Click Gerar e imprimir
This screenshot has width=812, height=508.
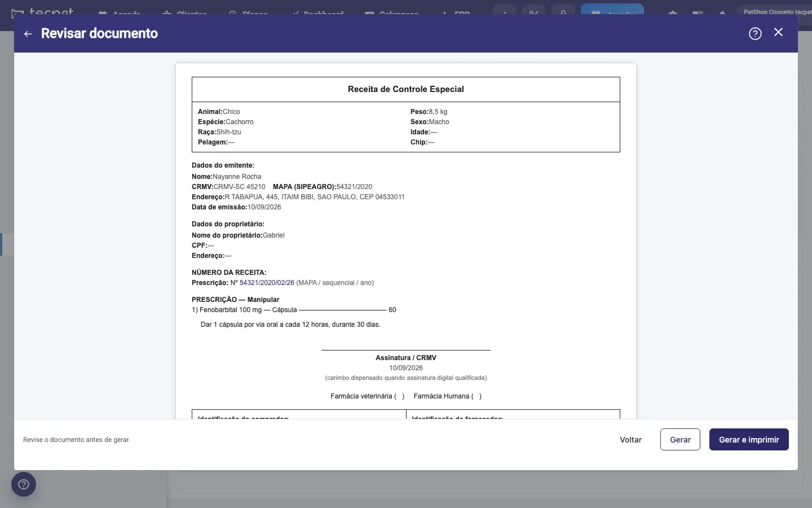click(749, 440)
